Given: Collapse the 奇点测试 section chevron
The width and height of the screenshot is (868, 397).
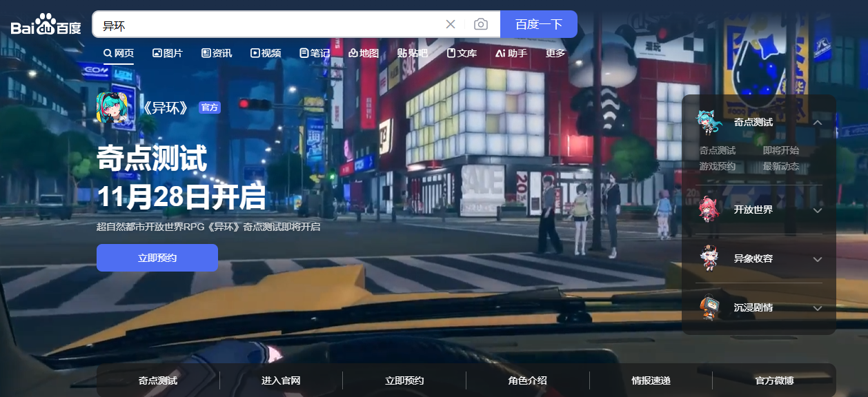Looking at the screenshot, I should coord(818,123).
